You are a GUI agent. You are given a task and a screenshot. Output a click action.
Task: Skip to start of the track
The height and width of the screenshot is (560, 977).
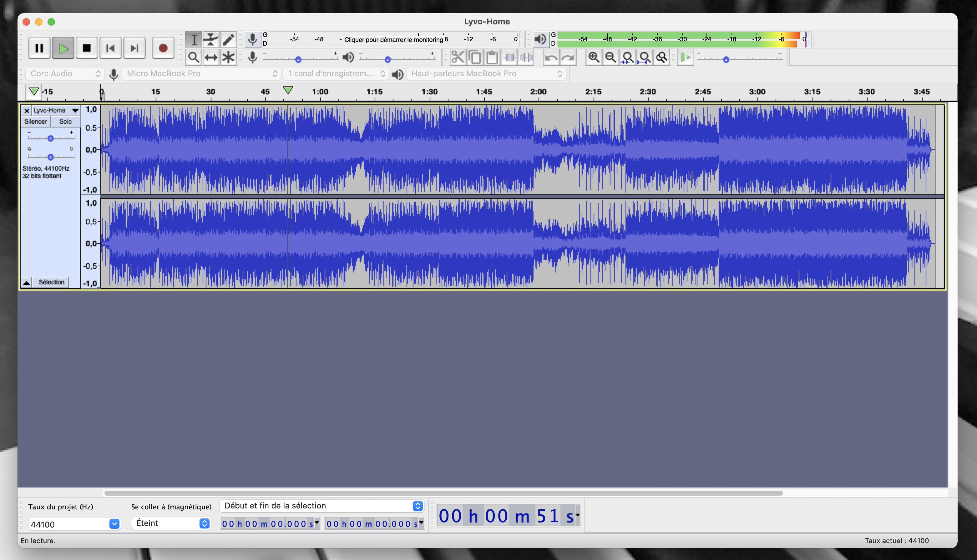(111, 48)
